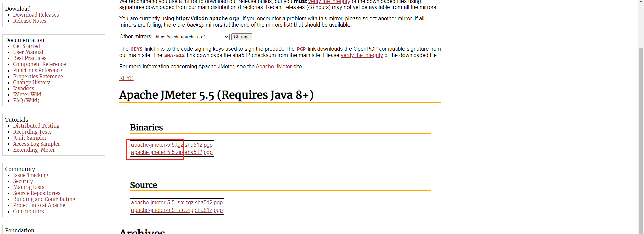This screenshot has height=234, width=644.
Task: Visit the JMeter Wiki link
Action: [27, 94]
